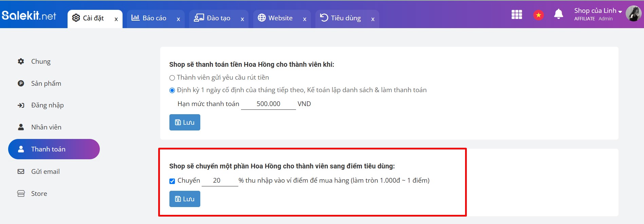
Task: Expand the Shop của Linh dropdown
Action: click(x=598, y=11)
